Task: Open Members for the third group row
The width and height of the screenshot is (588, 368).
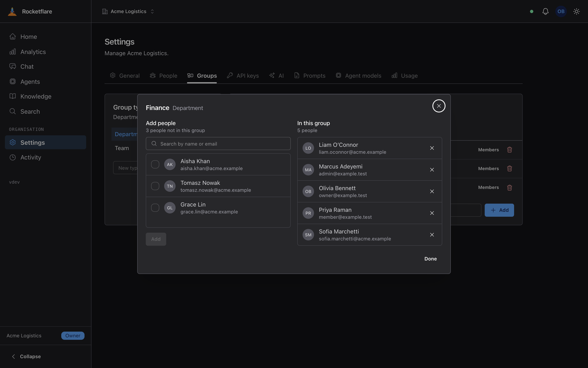Action: point(488,187)
